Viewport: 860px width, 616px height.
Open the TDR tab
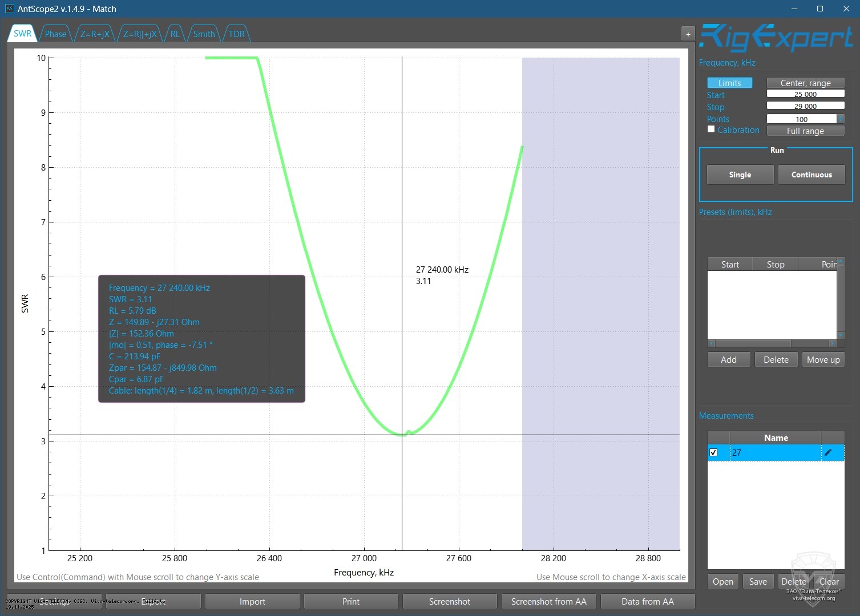coord(236,34)
